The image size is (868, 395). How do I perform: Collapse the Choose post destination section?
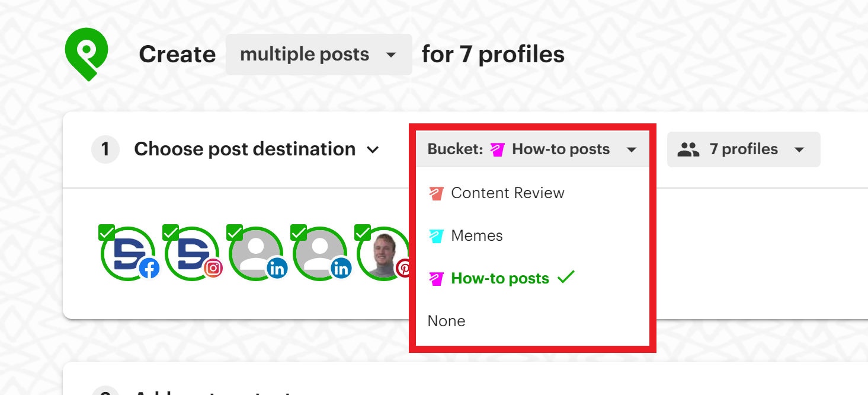pos(373,149)
